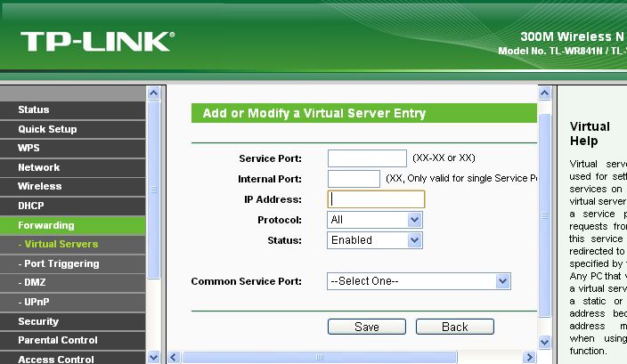Click the main panel horizontal scrollbar thumb
627x364 pixels.
(x=319, y=357)
